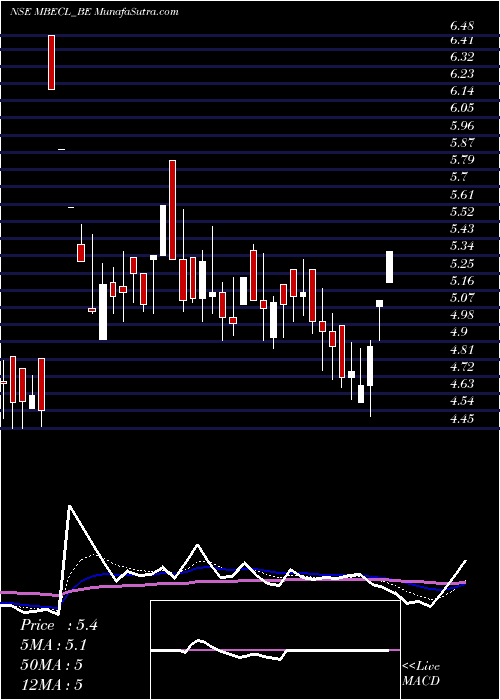The width and height of the screenshot is (500, 700).
Task: Click the 5.43 price axis label
Action: click(462, 229)
